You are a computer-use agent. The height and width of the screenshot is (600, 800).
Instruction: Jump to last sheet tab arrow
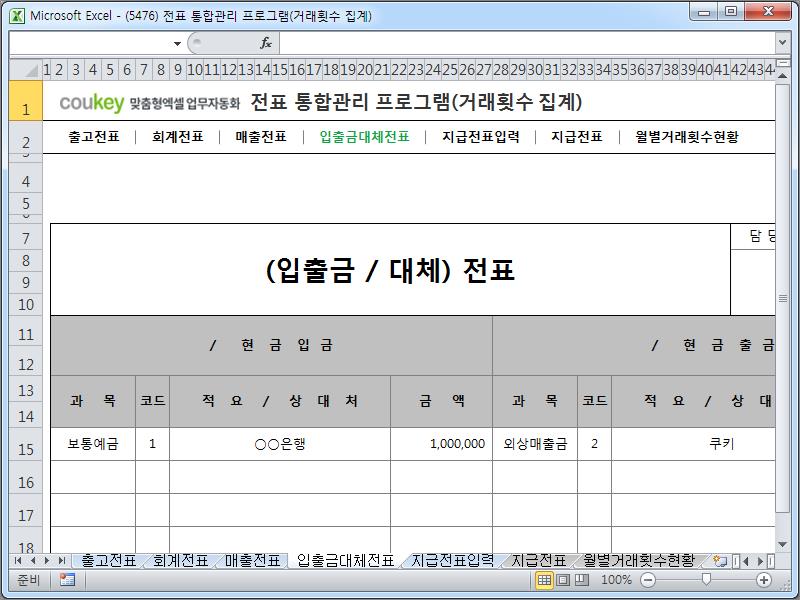62,561
